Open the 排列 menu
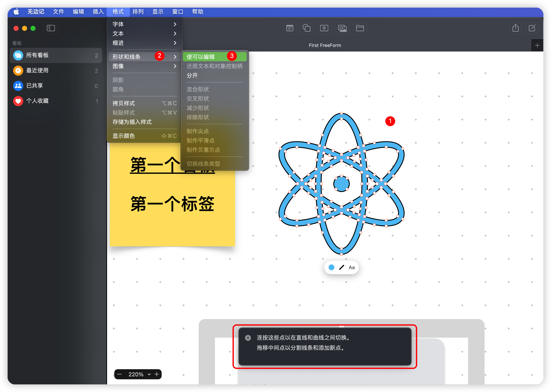 click(x=138, y=12)
